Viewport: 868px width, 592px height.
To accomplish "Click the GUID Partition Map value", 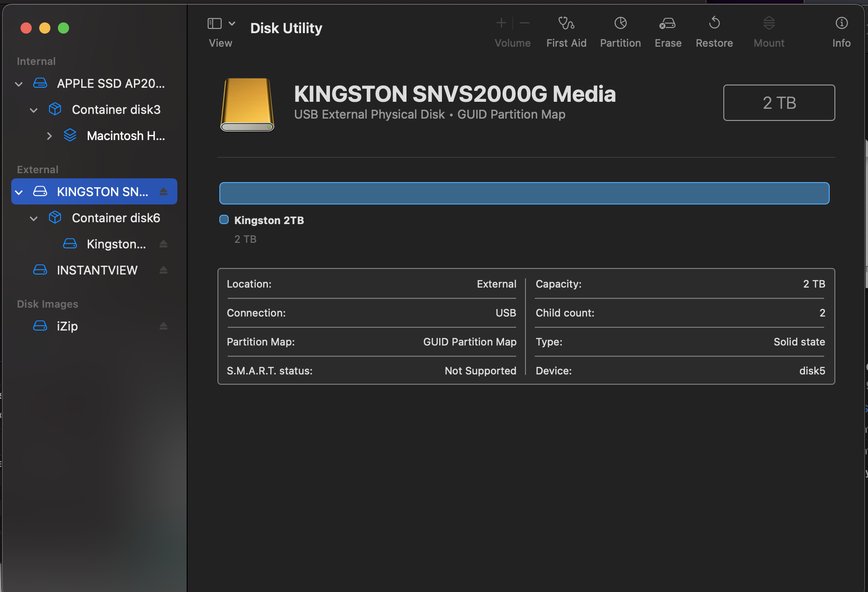I will [x=469, y=342].
